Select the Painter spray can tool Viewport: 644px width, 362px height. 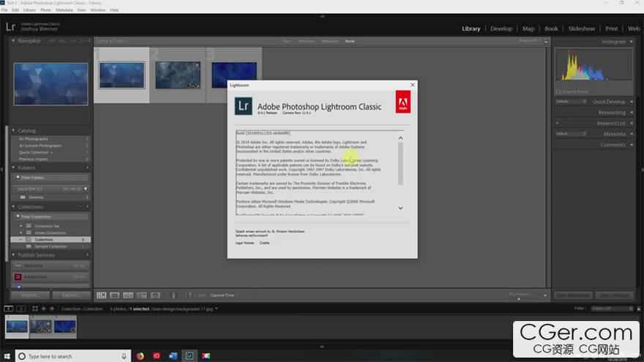coord(173,295)
